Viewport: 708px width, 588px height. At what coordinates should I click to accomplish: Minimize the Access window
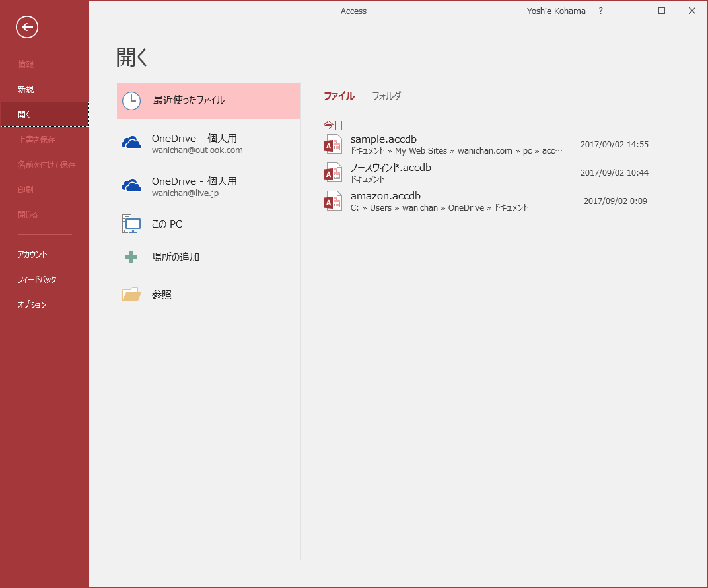[631, 11]
